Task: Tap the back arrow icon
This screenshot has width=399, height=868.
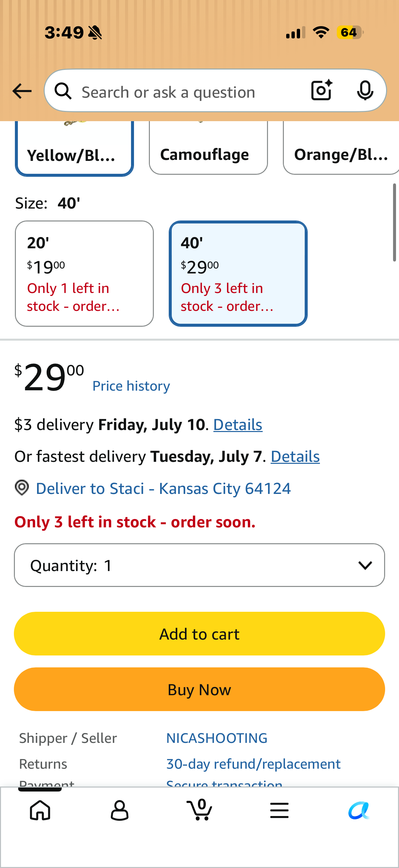Action: 22,91
